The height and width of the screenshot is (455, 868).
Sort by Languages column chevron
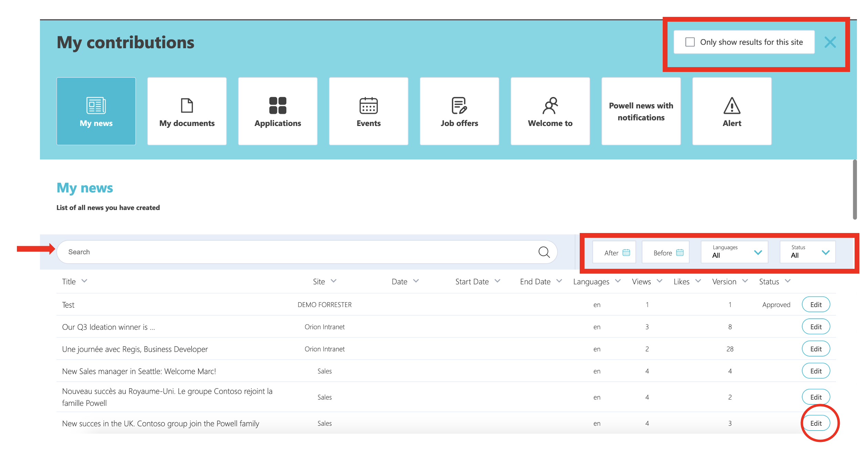618,281
